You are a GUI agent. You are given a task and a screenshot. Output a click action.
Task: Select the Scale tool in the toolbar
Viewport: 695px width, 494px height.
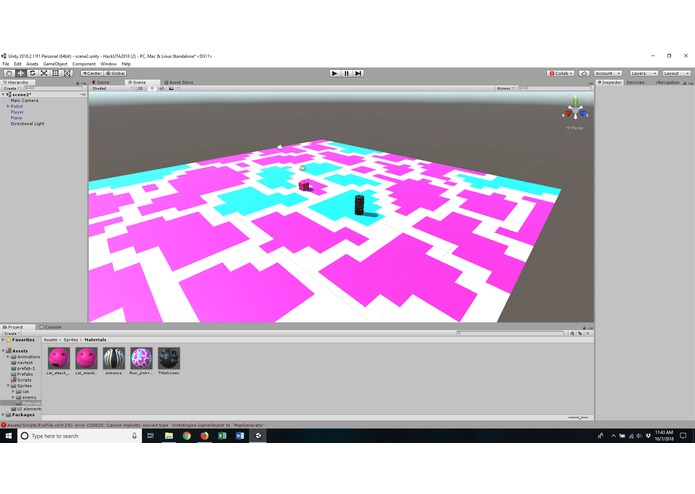44,73
